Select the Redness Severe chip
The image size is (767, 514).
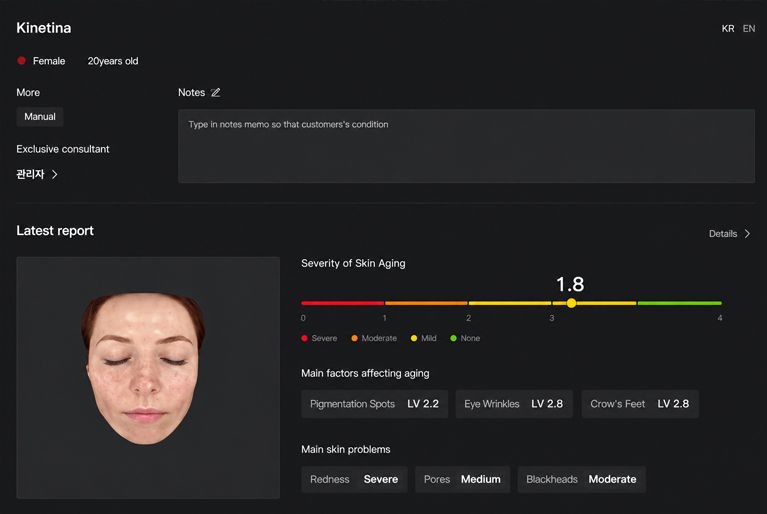tap(354, 479)
